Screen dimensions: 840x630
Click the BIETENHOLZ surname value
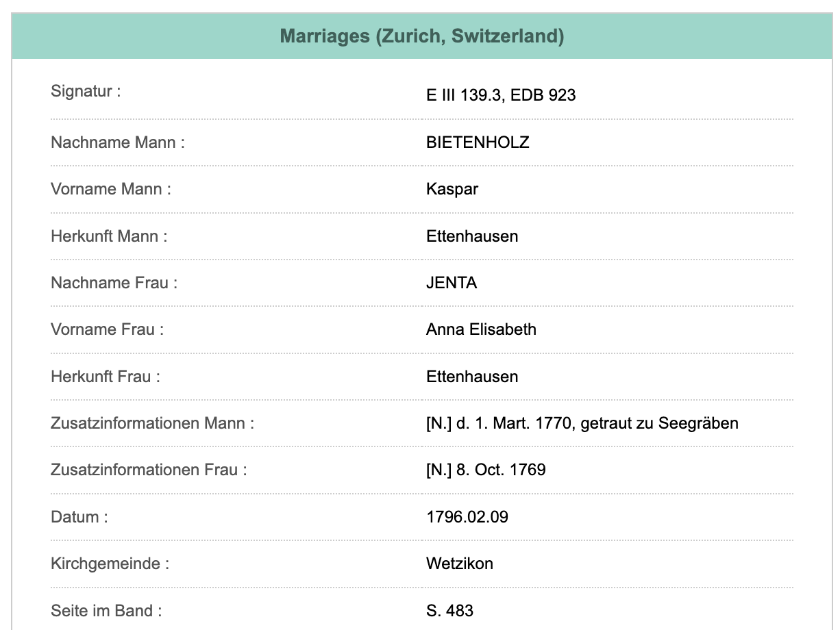tap(478, 142)
